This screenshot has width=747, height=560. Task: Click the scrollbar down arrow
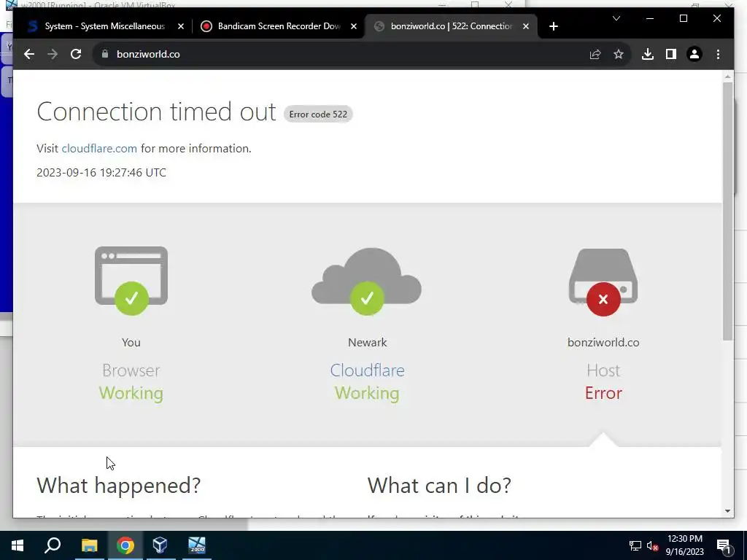pyautogui.click(x=727, y=511)
